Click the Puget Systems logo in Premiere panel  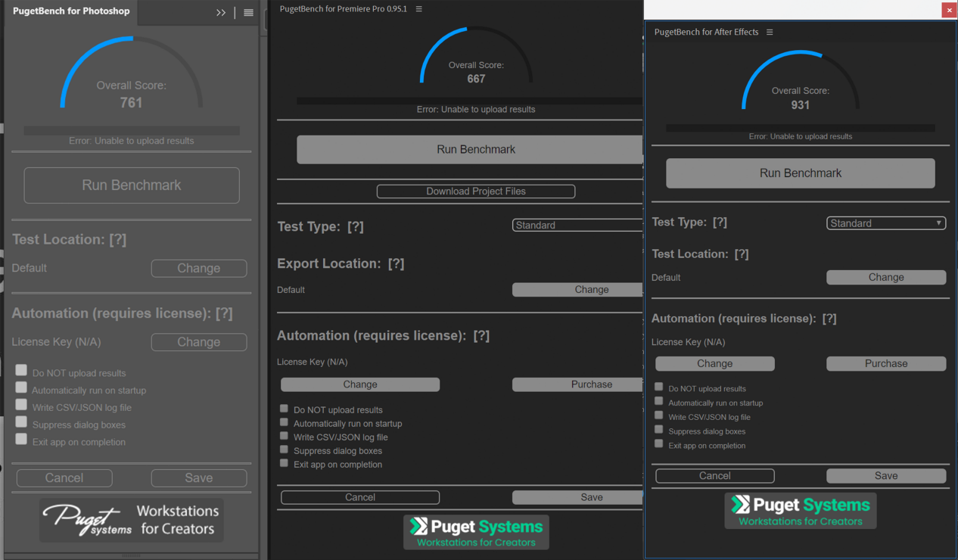(476, 532)
